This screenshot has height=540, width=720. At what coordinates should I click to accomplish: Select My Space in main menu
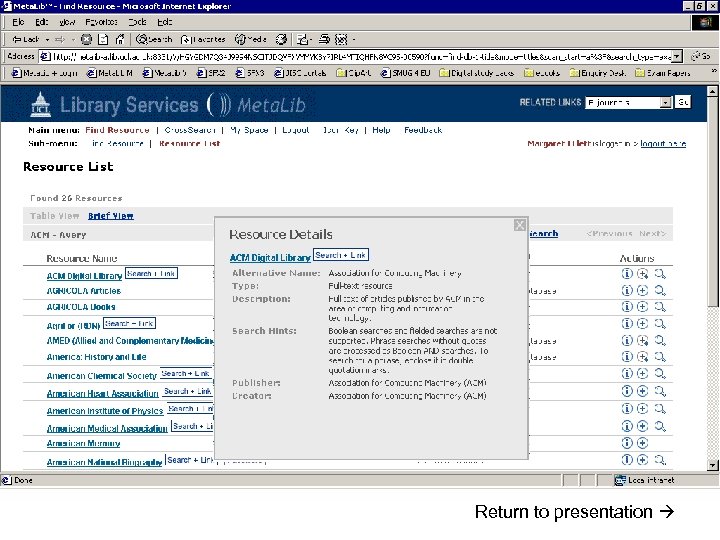[x=249, y=130]
